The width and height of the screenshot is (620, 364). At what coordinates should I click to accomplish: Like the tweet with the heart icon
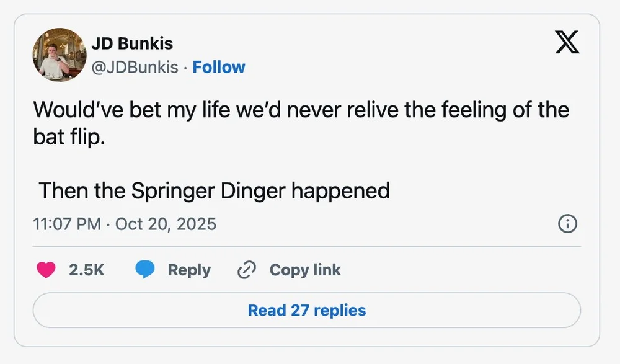point(46,270)
